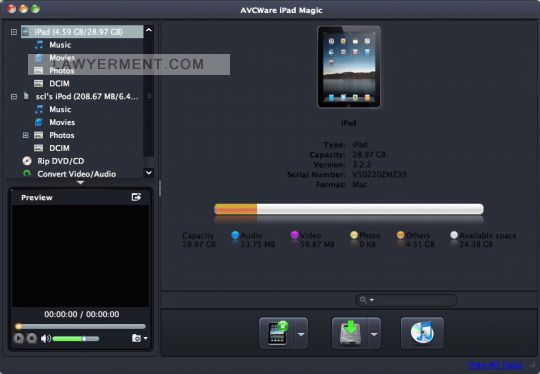Click the iPad DCIM picture icon
The image size is (540, 374).
click(39, 83)
